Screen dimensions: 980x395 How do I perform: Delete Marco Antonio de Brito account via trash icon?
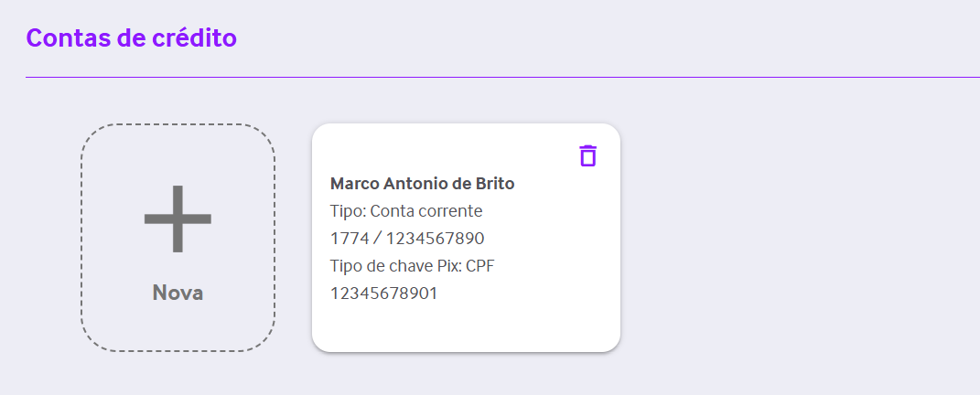coord(588,155)
